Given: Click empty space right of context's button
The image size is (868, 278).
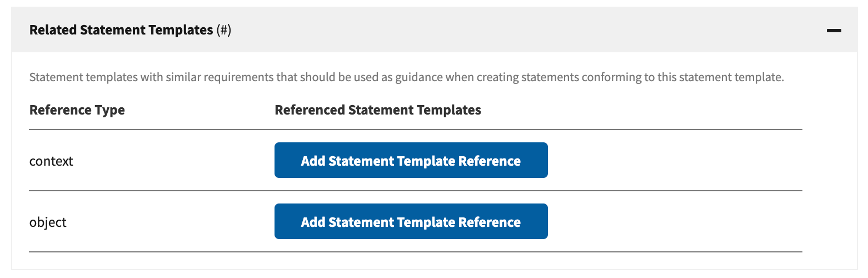Looking at the screenshot, I should pyautogui.click(x=667, y=161).
